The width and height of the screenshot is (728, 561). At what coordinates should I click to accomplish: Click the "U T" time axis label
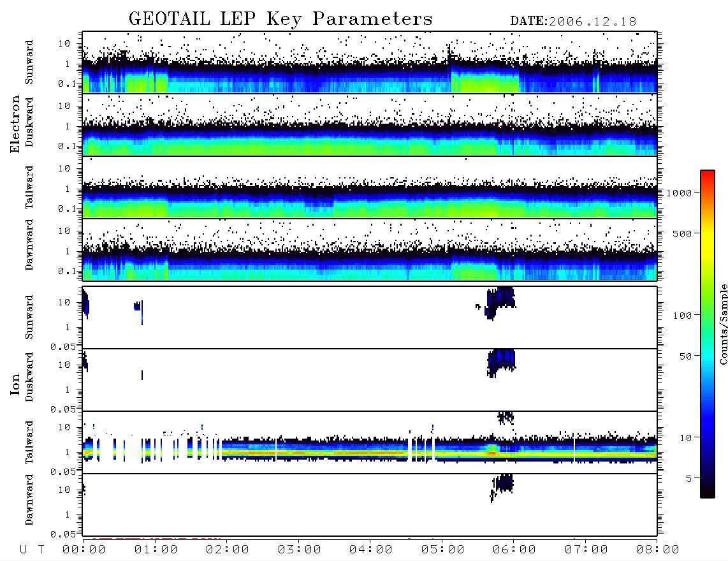32,550
